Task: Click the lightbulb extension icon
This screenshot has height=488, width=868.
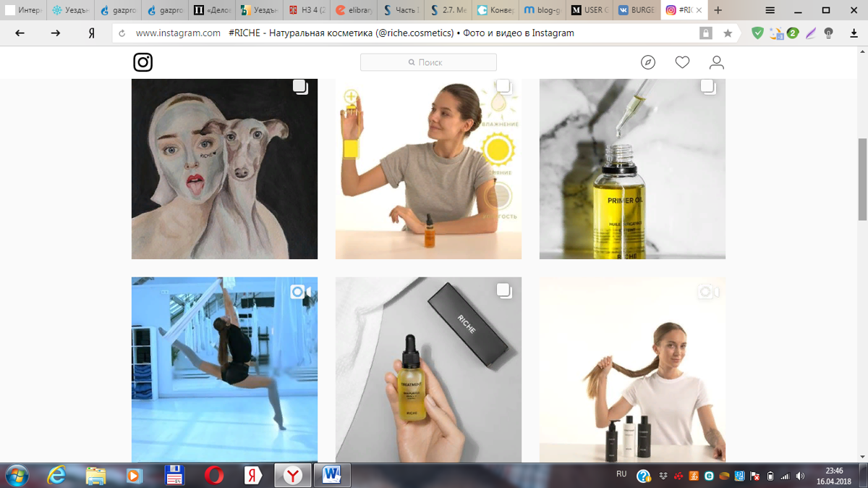Action: click(x=829, y=33)
